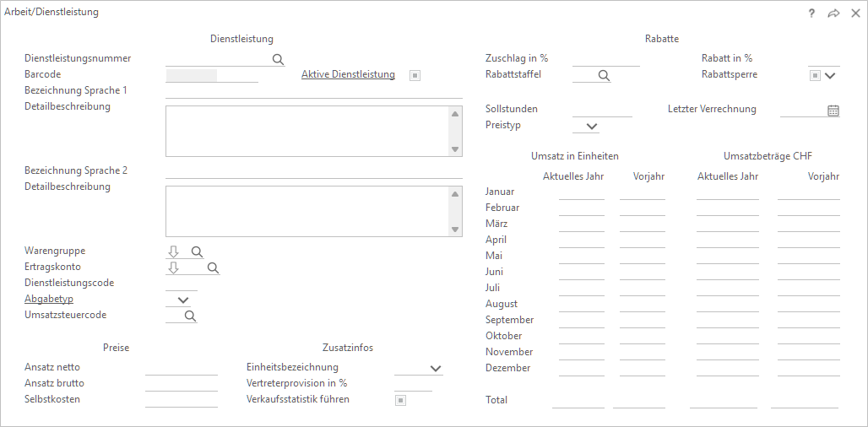Image resolution: width=868 pixels, height=427 pixels.
Task: Open the Ertragskonto search lookup
Action: (213, 268)
